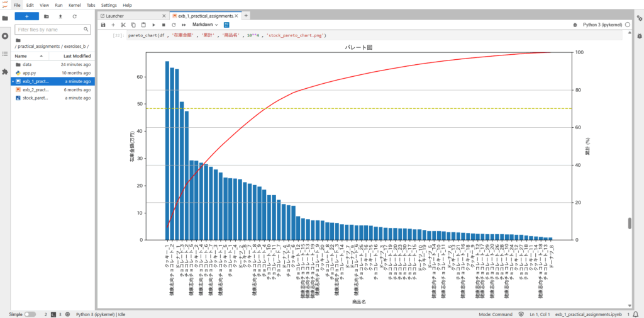Sort files by the Name column header
Screen dimensions: 644x318
pos(21,56)
